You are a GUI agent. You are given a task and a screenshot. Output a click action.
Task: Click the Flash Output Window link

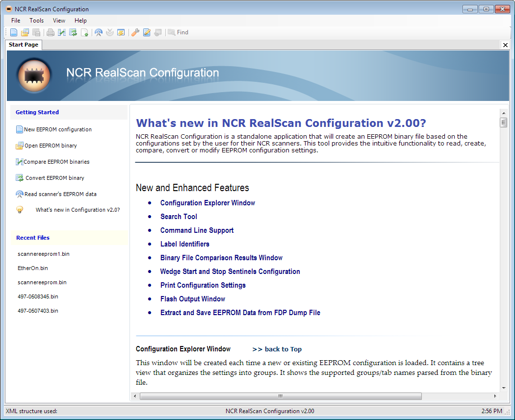(193, 299)
